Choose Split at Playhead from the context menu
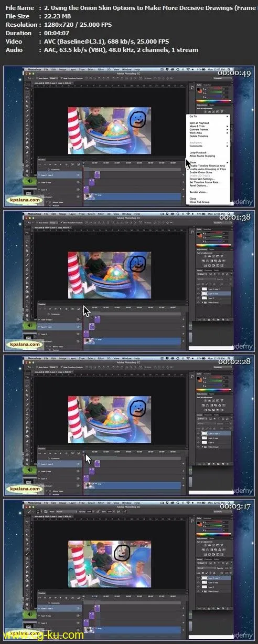The image size is (258, 644). [x=199, y=123]
